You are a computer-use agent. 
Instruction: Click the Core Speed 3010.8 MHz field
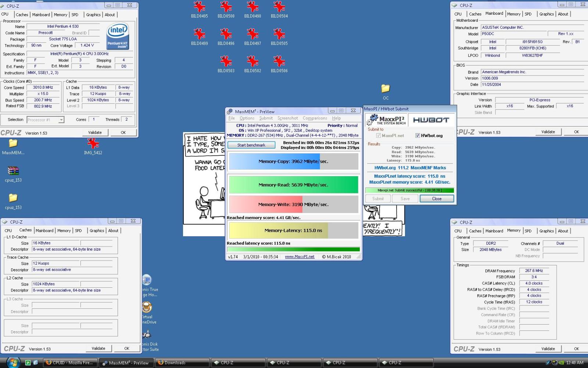point(43,88)
